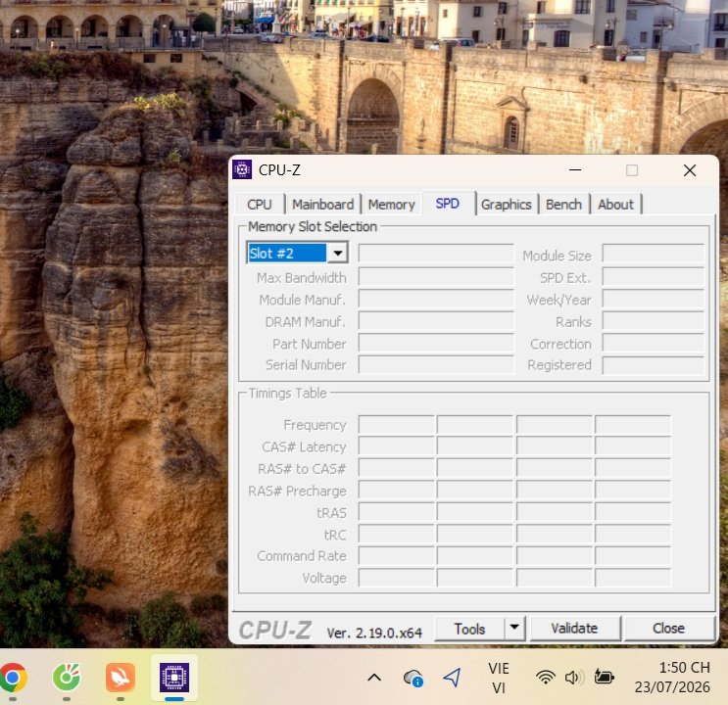
Task: Minimize the CPU-Z window
Action: coord(575,169)
